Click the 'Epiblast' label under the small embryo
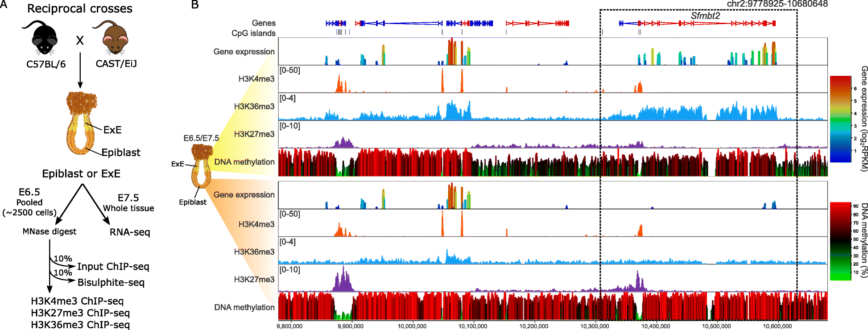This screenshot has width=868, height=330. point(193,202)
